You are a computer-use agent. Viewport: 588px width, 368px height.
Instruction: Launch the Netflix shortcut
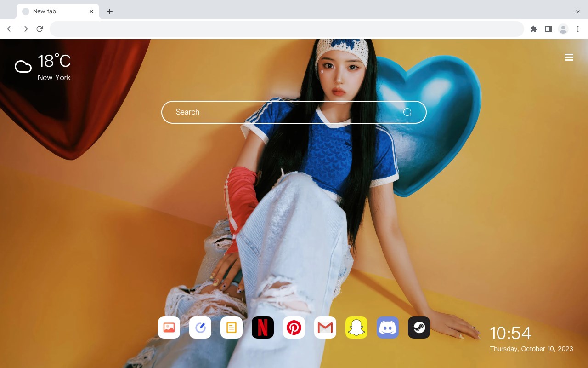point(263,328)
